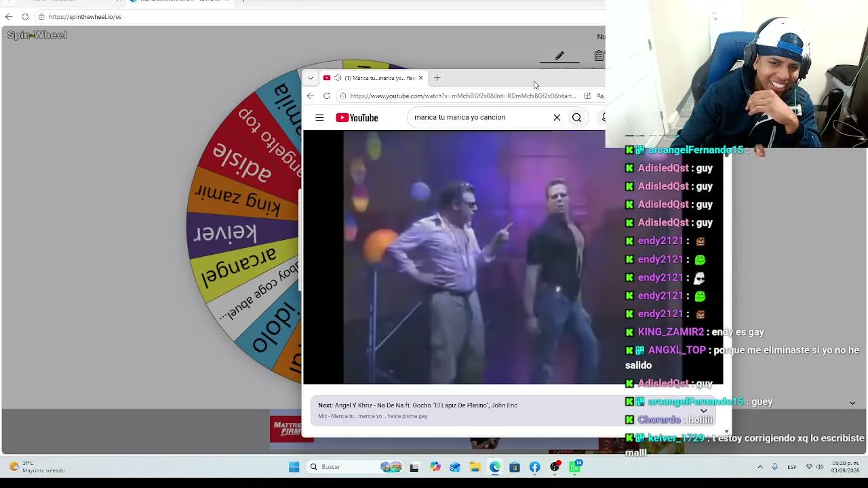Close the Marica tu marica yo tab

coord(420,78)
